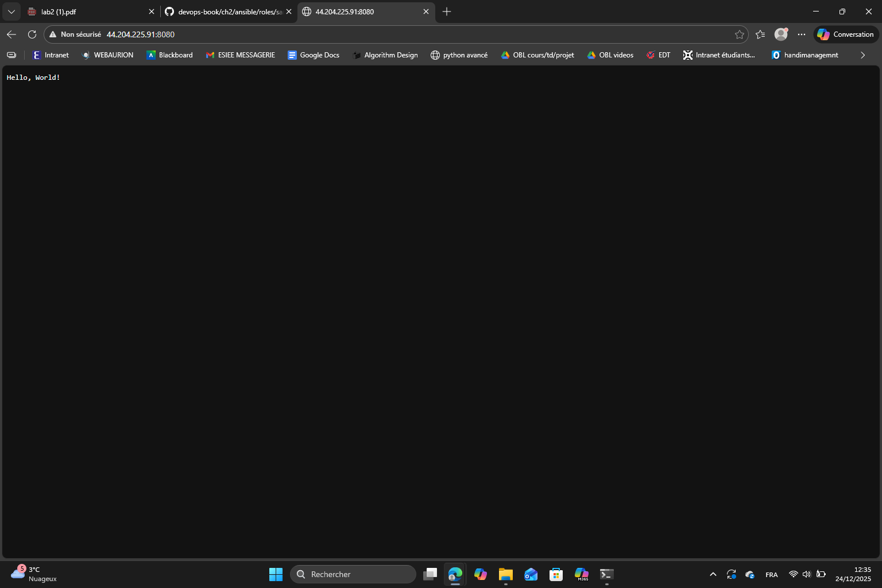Image resolution: width=882 pixels, height=588 pixels.
Task: Open the tab search dropdown arrow
Action: (x=11, y=11)
